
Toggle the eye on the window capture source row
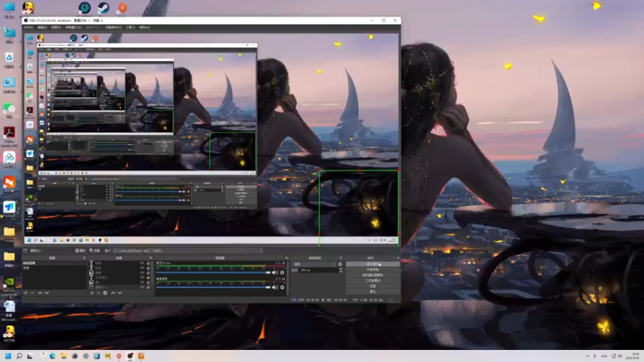(142, 287)
